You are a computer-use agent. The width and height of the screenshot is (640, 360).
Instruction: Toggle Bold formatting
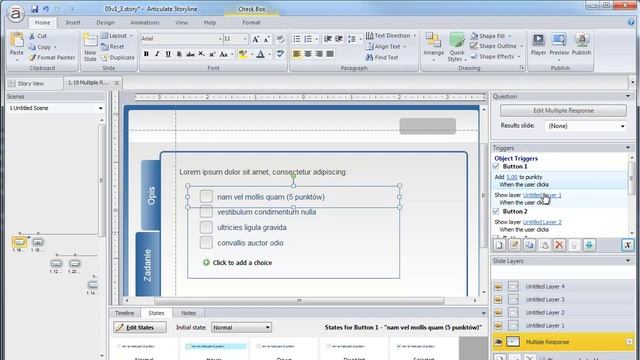click(x=146, y=54)
